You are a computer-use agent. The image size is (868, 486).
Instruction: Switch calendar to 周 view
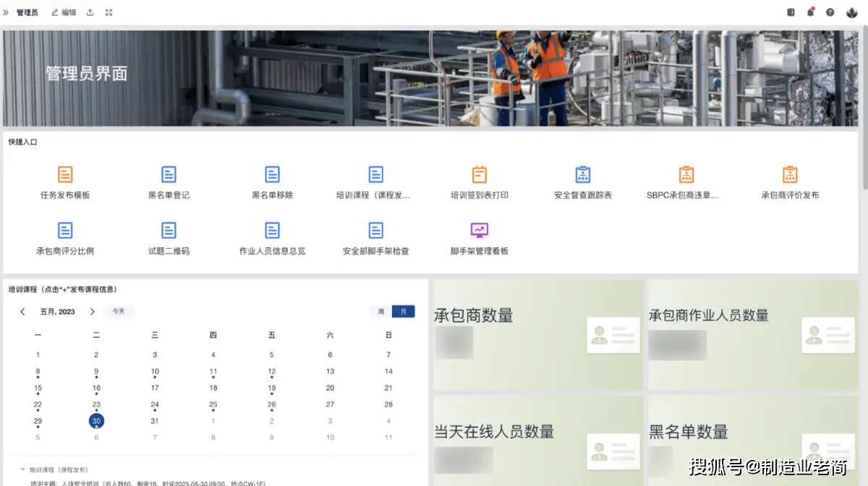380,312
